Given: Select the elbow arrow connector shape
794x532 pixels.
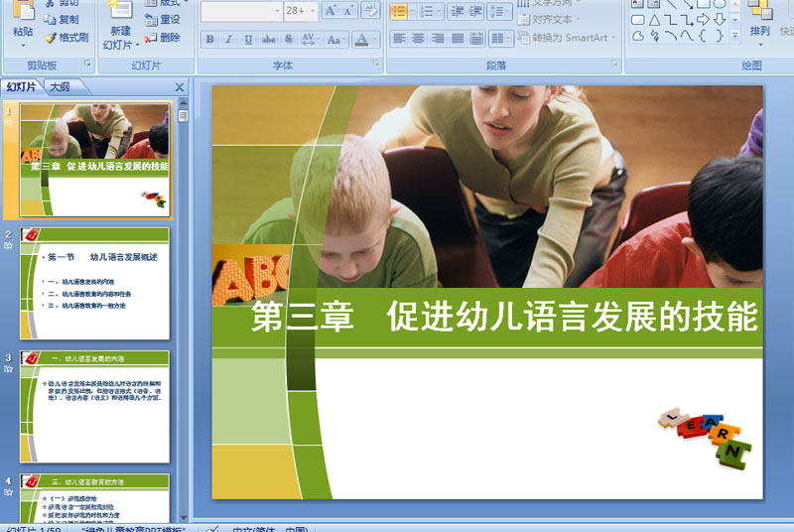Looking at the screenshot, I should pos(686,20).
